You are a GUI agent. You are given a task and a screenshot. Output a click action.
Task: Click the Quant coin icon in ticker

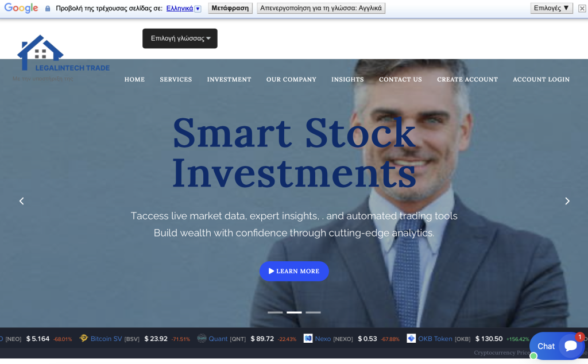tap(202, 339)
